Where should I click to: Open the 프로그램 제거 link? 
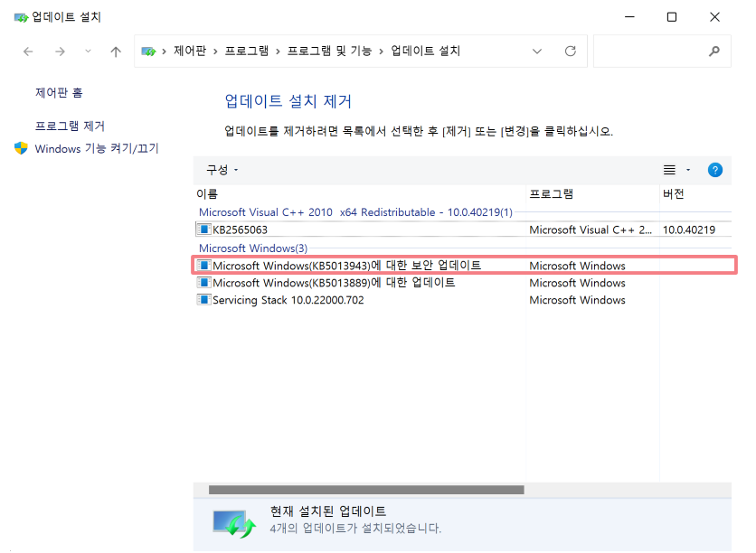pos(70,127)
